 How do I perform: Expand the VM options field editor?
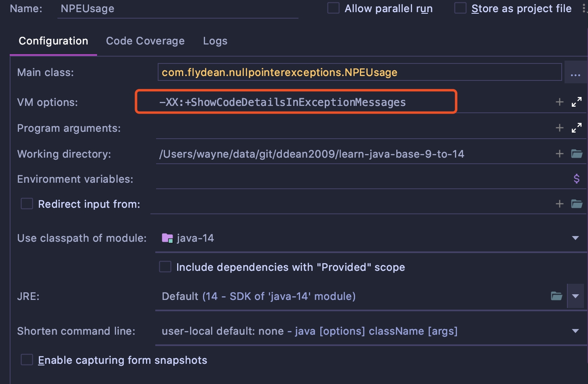(x=576, y=102)
